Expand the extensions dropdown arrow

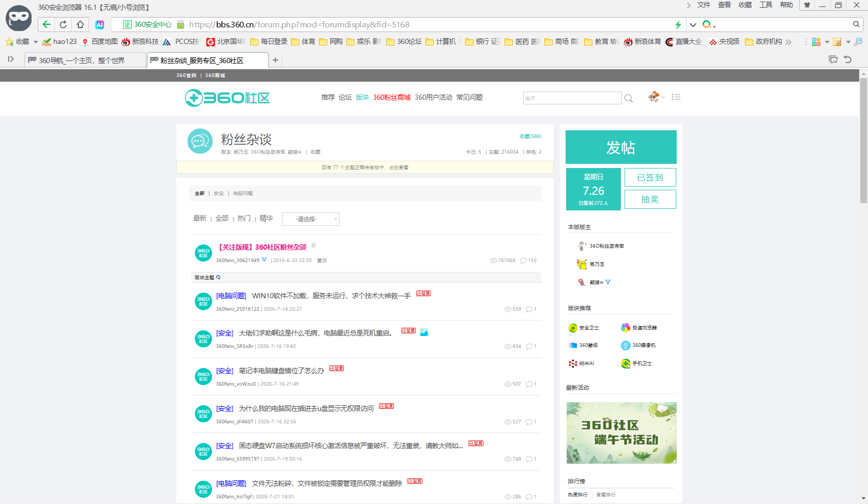(827, 42)
